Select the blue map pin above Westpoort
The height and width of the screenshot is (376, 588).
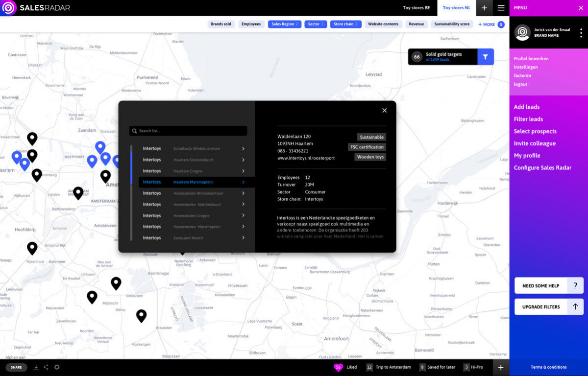pos(100,147)
